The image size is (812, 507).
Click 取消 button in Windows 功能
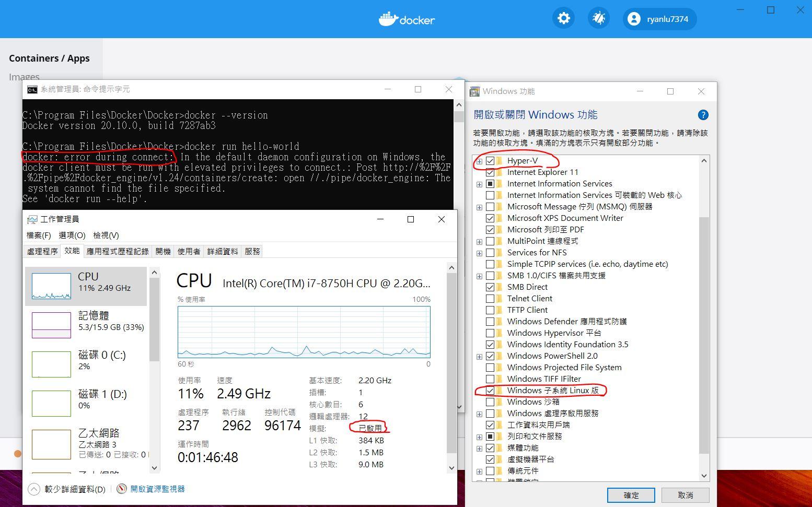click(x=686, y=495)
